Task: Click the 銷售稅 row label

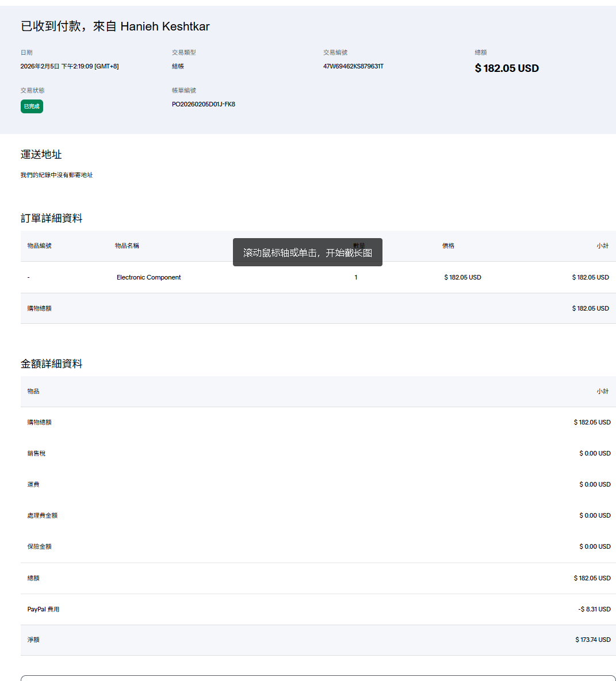Action: (36, 453)
